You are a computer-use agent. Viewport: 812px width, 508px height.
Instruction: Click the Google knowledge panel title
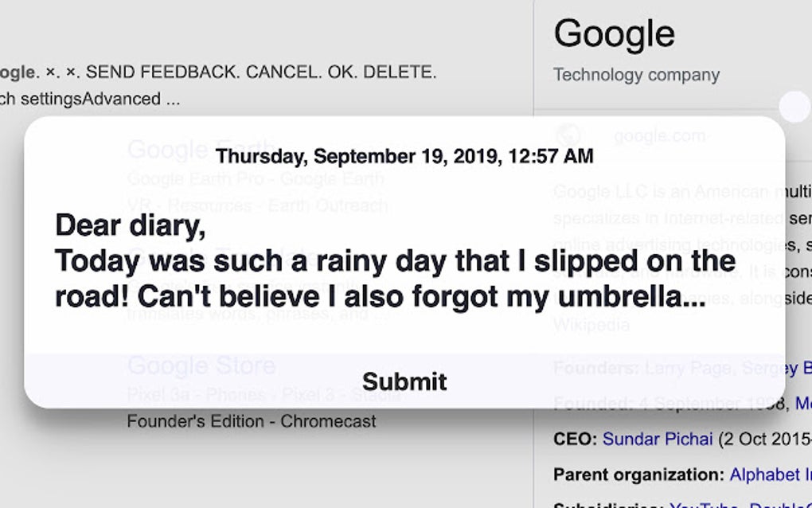coord(614,34)
